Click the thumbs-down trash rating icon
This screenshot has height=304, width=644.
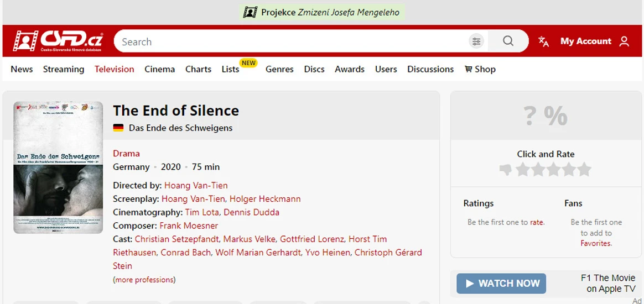pos(505,170)
